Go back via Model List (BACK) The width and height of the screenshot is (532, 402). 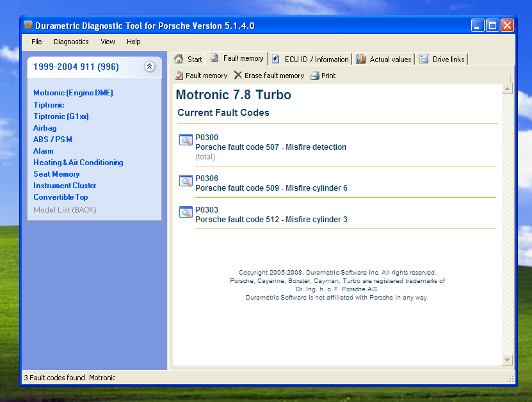(x=65, y=210)
